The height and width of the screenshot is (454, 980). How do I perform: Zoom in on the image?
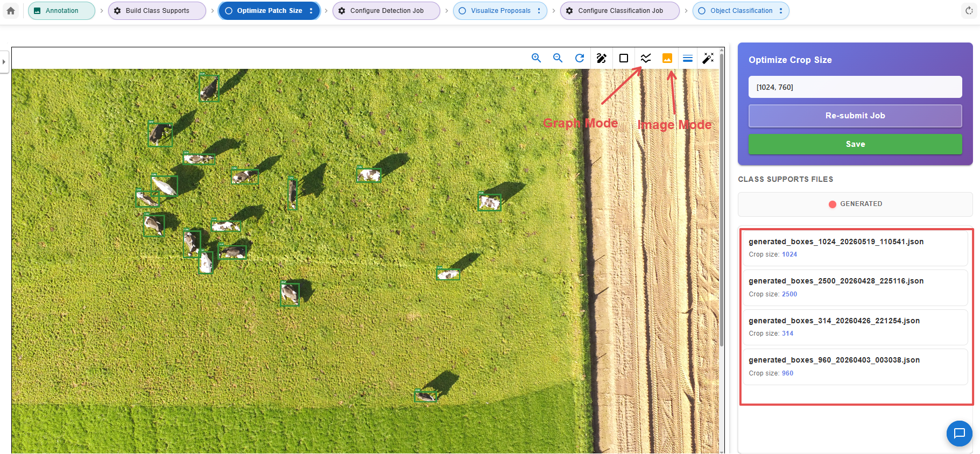[537, 58]
